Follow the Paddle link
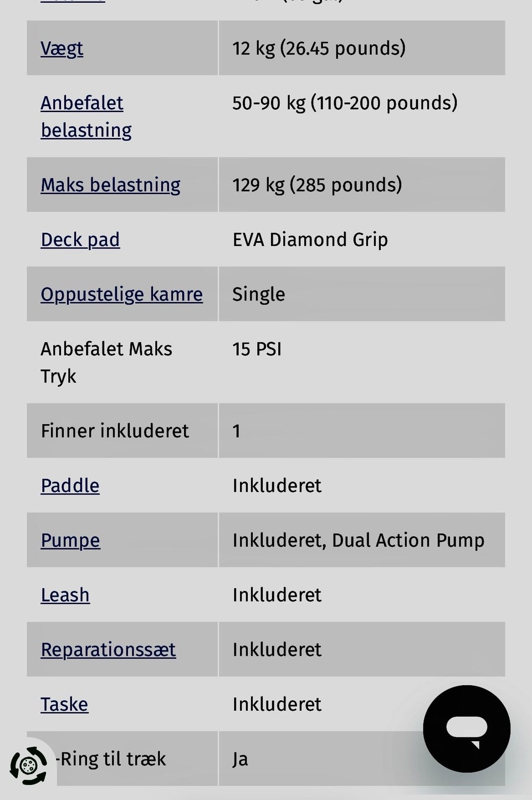The width and height of the screenshot is (532, 800). coord(70,486)
